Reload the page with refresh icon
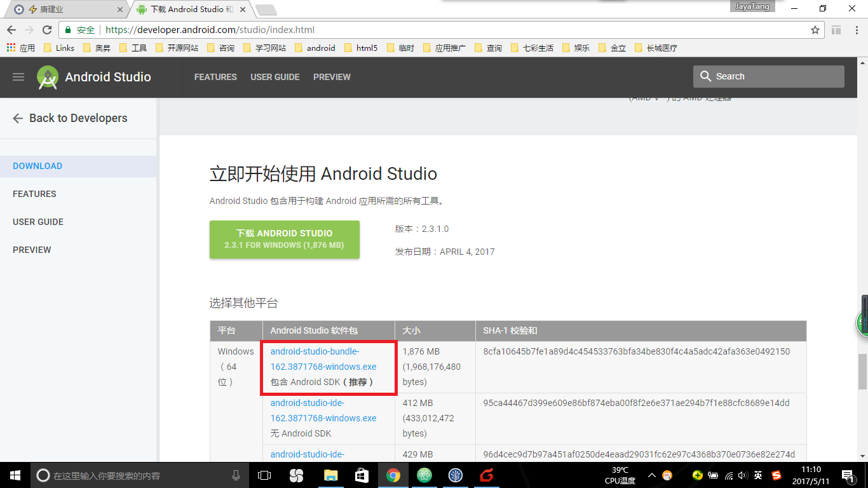The image size is (868, 488). (x=47, y=30)
